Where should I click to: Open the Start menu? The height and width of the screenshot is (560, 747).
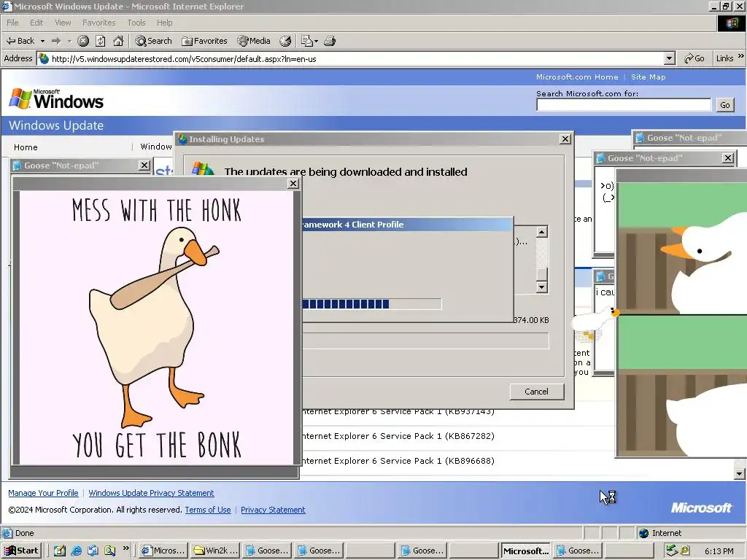point(21,551)
